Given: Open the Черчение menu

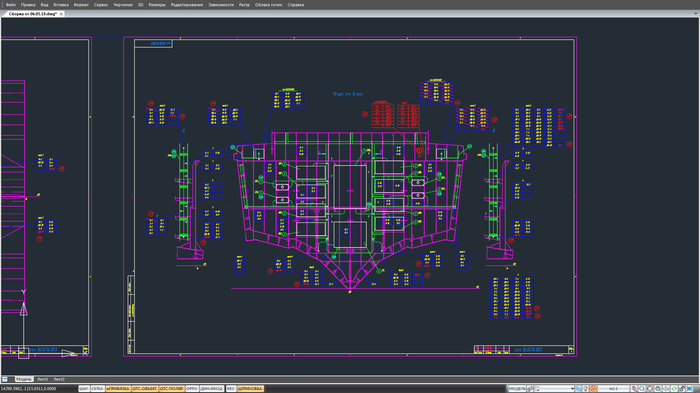Looking at the screenshot, I should [x=123, y=5].
